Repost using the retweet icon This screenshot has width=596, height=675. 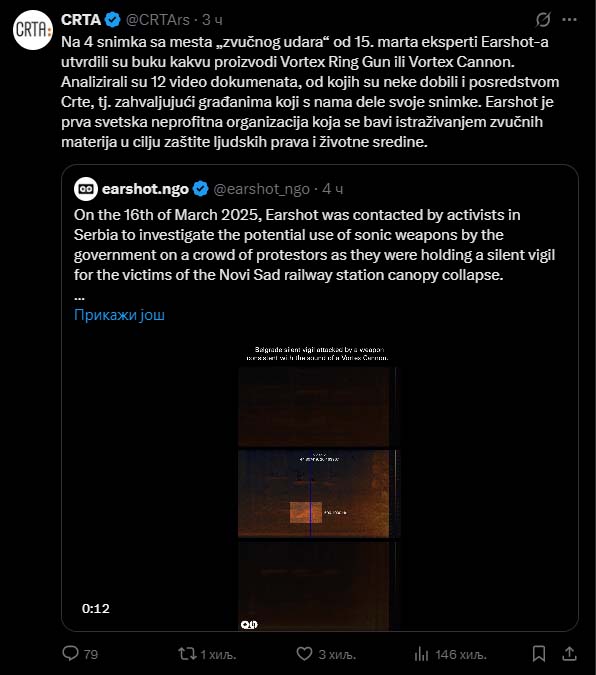pyautogui.click(x=187, y=654)
